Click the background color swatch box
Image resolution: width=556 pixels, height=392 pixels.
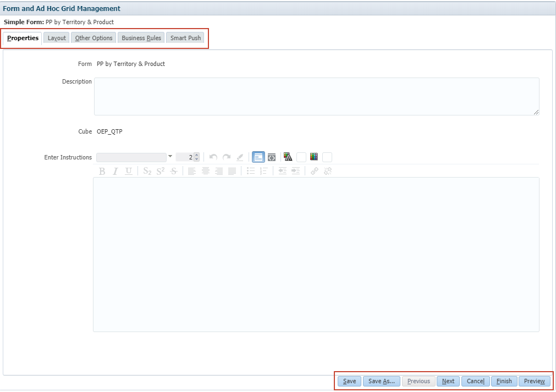[x=327, y=157]
